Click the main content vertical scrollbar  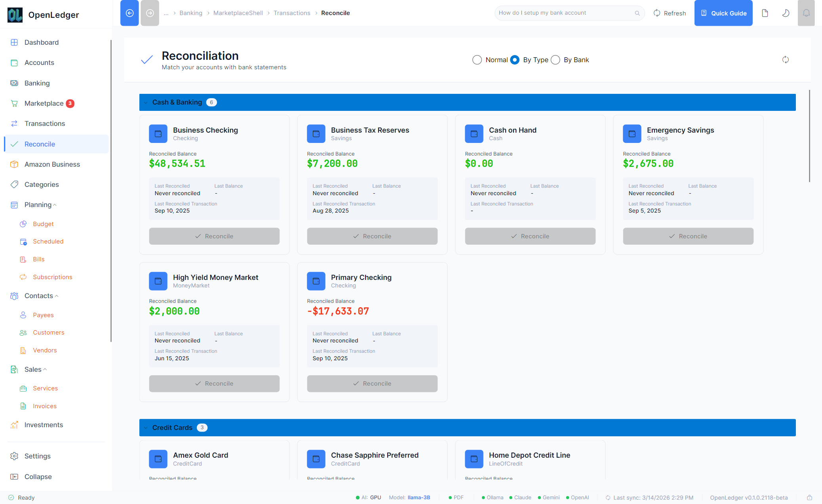click(809, 136)
